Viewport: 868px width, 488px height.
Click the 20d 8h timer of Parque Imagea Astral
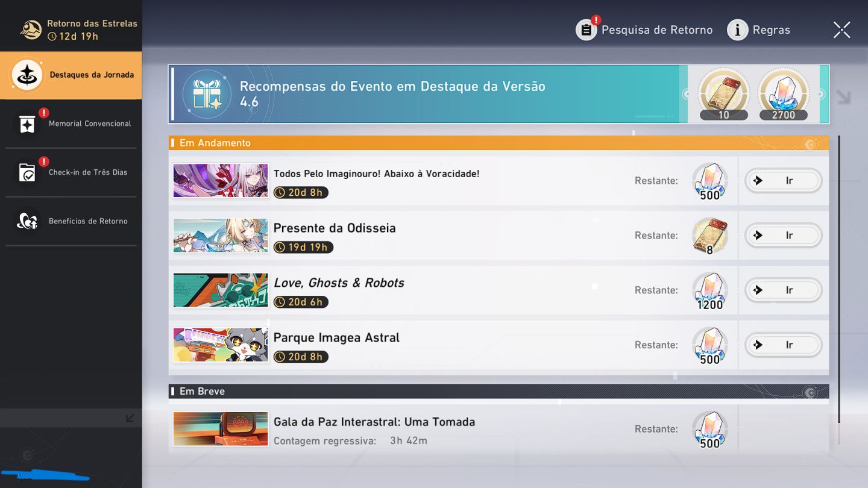pos(301,357)
